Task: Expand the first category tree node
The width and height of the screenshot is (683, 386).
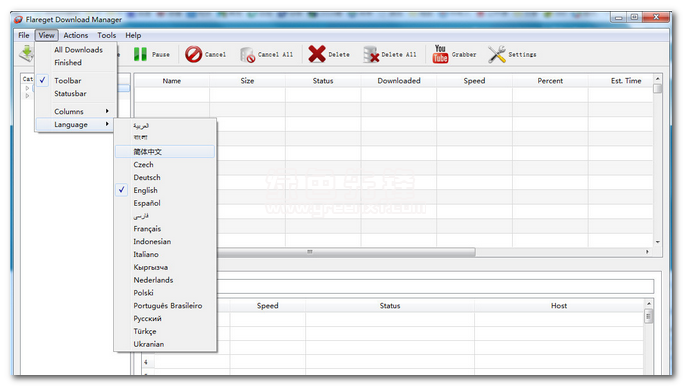Action: click(x=27, y=88)
